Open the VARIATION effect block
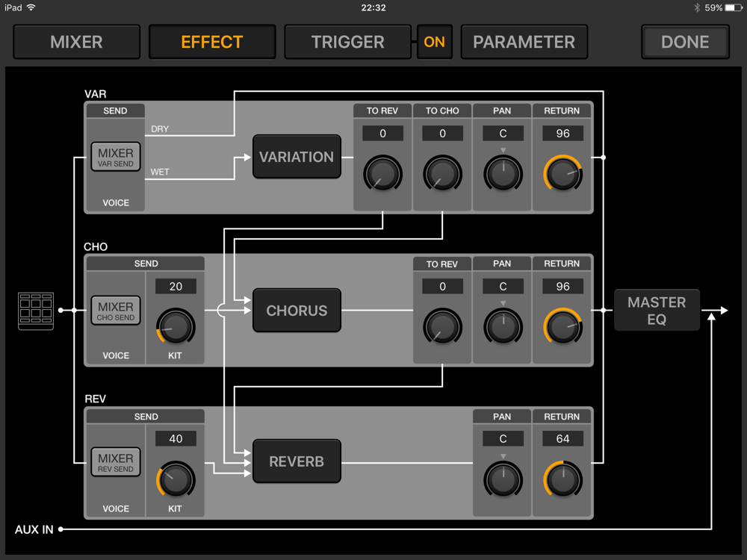The width and height of the screenshot is (747, 560). (297, 157)
